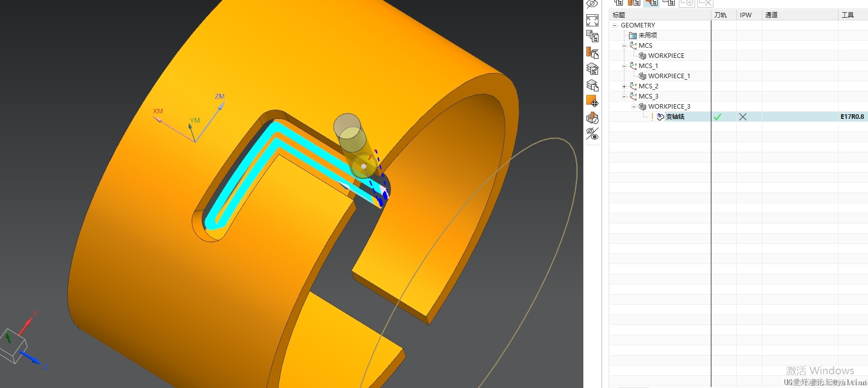Click the orange tool navigator view icon
Viewport: 868px width, 388px height.
point(634,3)
